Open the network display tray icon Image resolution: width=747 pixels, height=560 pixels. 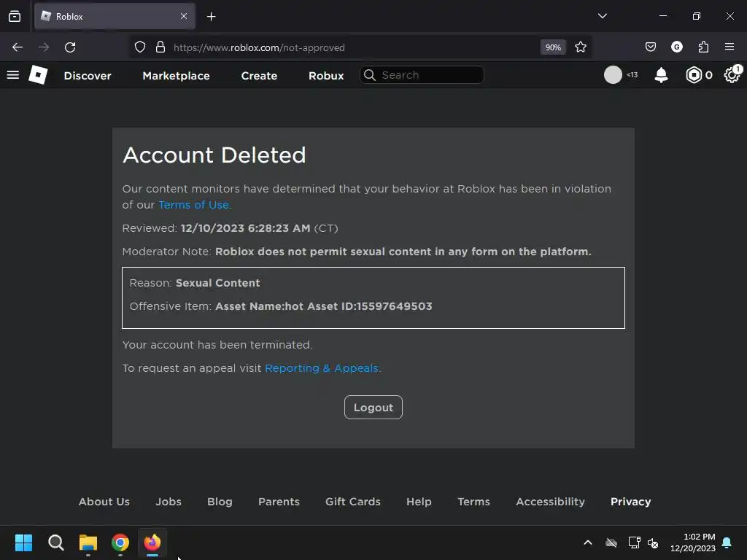tap(634, 542)
